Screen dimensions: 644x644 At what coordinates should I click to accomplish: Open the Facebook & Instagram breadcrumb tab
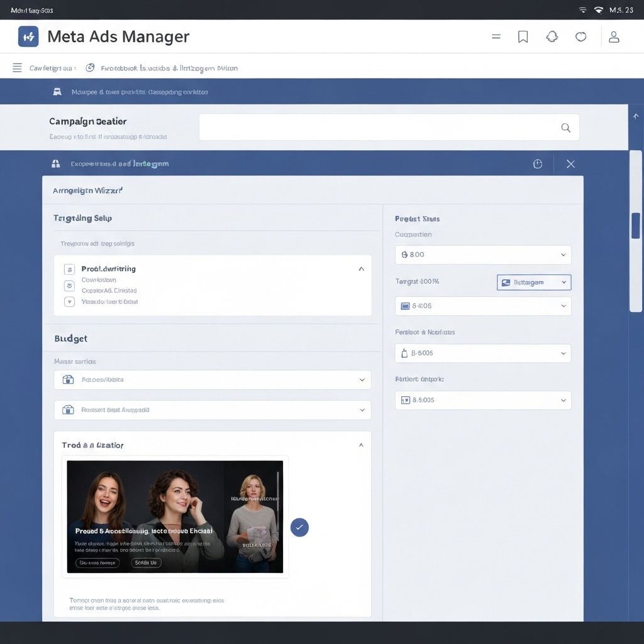pos(169,68)
